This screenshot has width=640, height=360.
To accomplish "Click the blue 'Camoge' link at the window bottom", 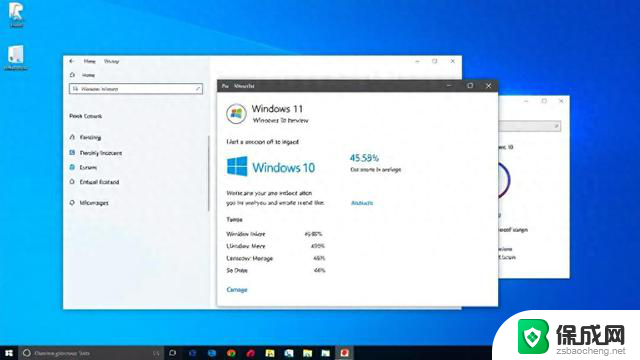I will [x=237, y=289].
